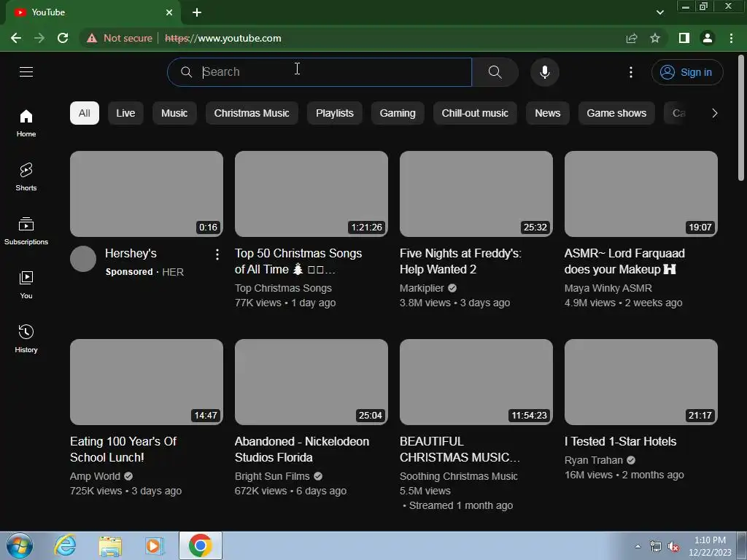Screen dimensions: 747x560
Task: Go back with the browser back arrow
Action: [x=16, y=38]
